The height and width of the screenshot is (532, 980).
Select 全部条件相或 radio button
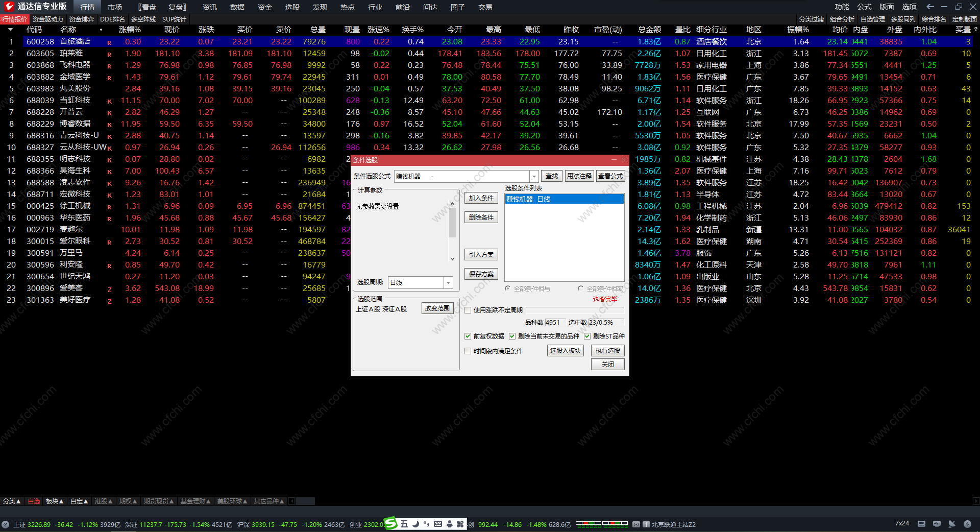[x=580, y=288]
